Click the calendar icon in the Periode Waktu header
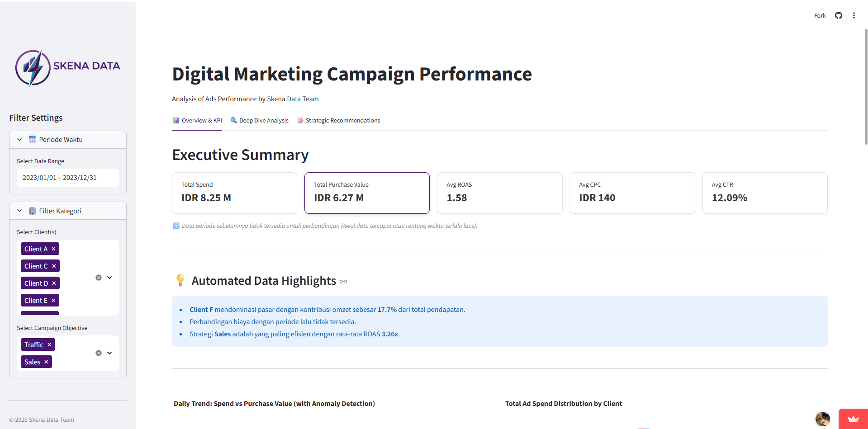The width and height of the screenshot is (868, 429). click(32, 139)
